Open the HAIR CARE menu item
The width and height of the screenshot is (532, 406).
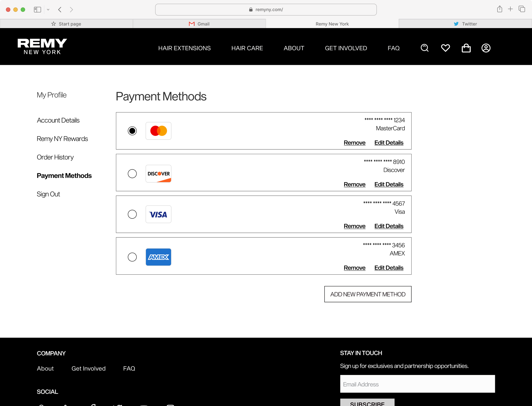[x=247, y=48]
